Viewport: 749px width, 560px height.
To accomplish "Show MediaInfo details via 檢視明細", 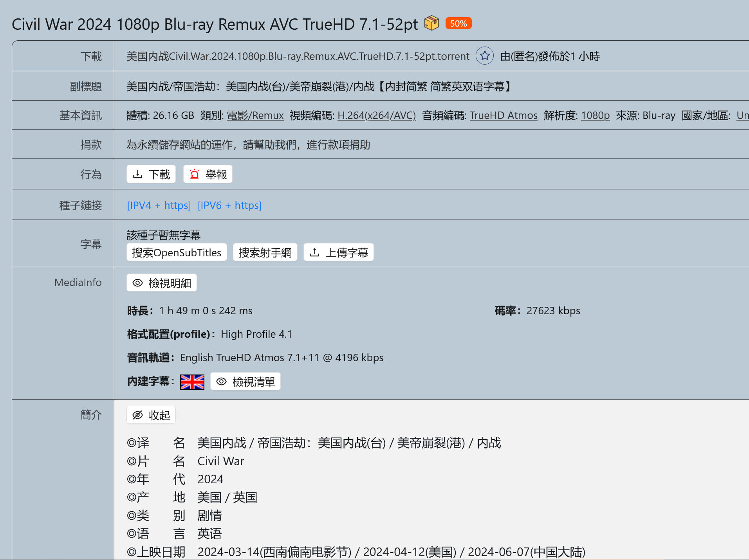I will 162,283.
